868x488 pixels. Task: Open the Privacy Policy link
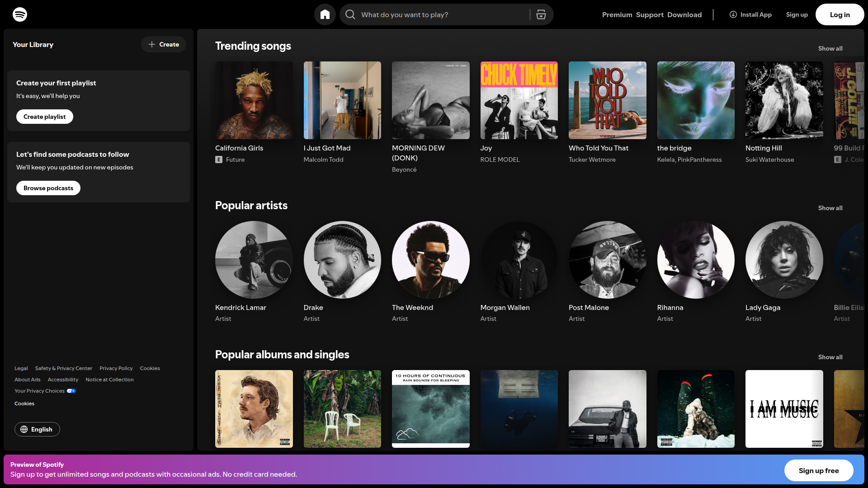coord(116,368)
